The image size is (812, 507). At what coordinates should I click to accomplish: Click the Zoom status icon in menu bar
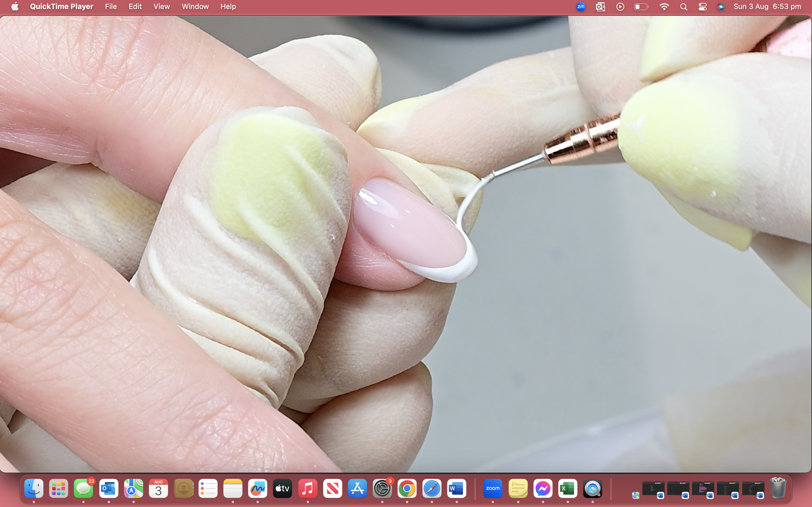[x=581, y=7]
